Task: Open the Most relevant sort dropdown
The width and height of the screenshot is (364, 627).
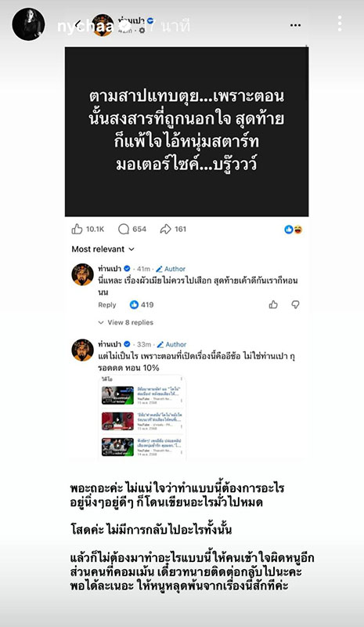Action: [x=103, y=249]
